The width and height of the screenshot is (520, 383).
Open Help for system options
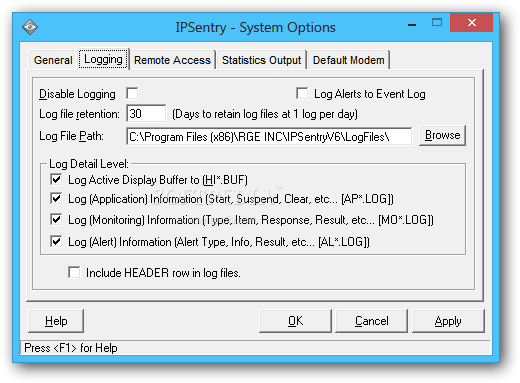point(56,321)
